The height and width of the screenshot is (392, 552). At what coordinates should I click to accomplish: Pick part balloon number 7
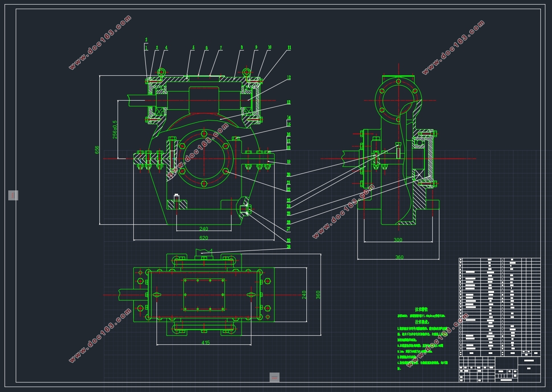221,48
